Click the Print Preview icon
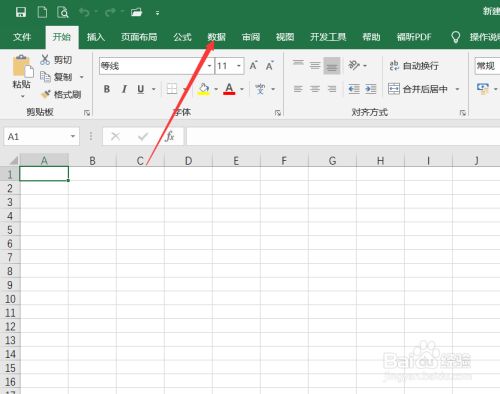Image resolution: width=500 pixels, height=394 pixels. 63,13
